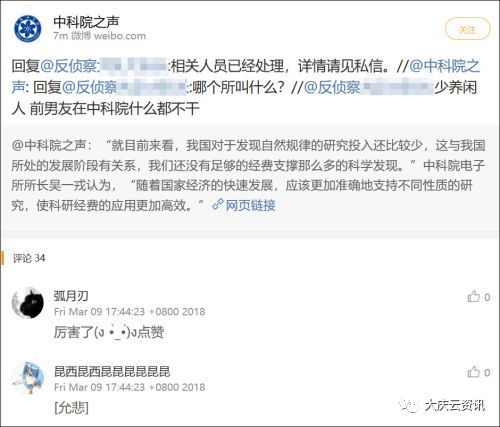Viewport: 500px width, 427px height.
Task: Click the chain link icon beside 网页链接
Action: [218, 204]
